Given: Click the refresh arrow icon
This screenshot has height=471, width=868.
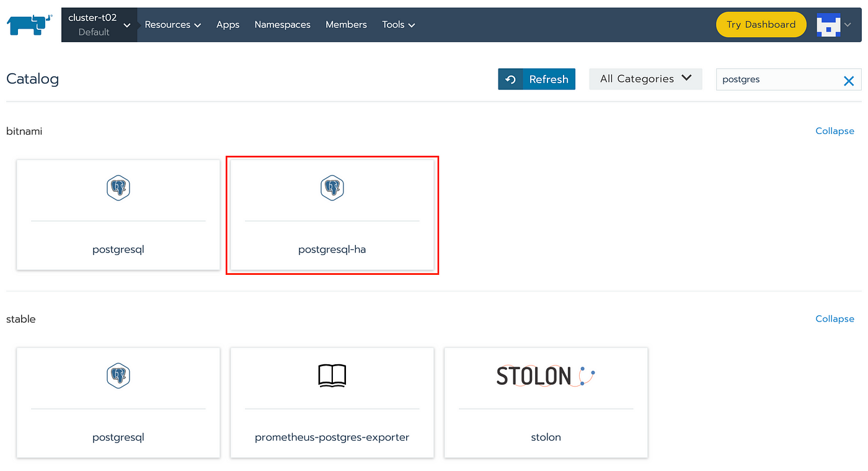Looking at the screenshot, I should coord(511,79).
